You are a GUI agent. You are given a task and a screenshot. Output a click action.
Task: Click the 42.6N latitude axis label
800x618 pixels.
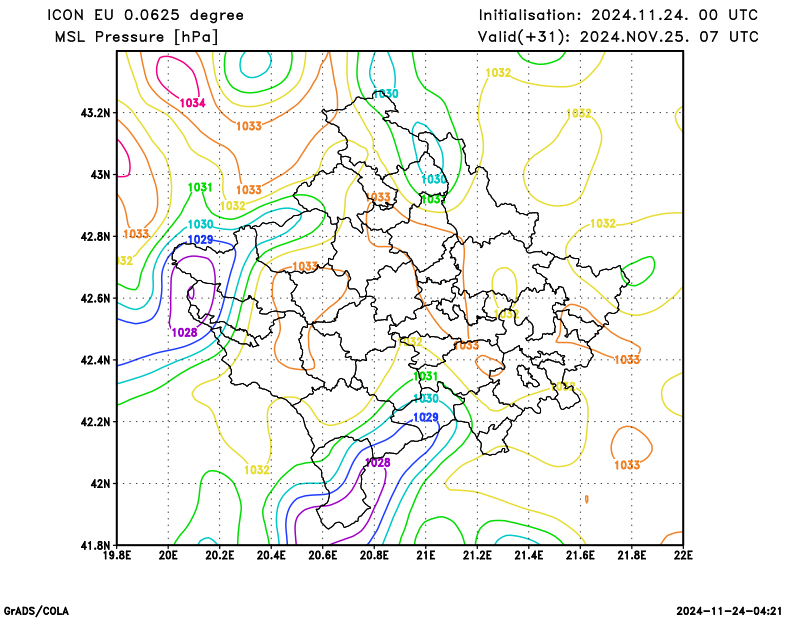[95, 298]
